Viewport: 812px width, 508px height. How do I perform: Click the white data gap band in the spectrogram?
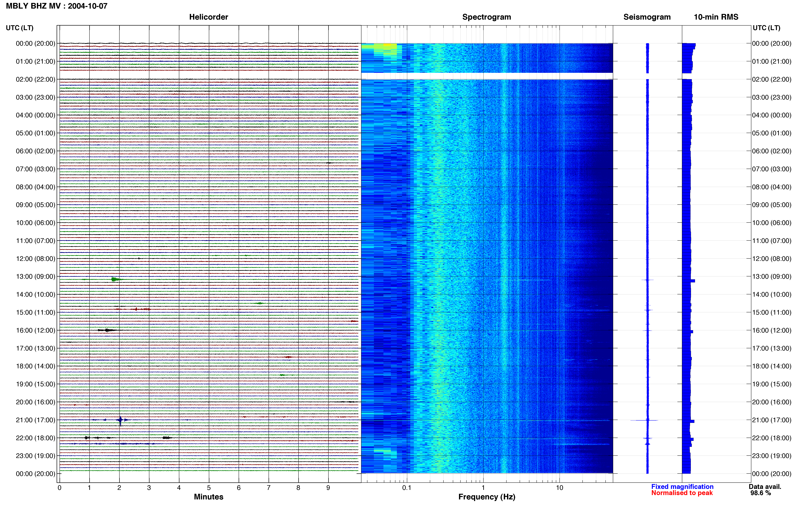pos(487,76)
